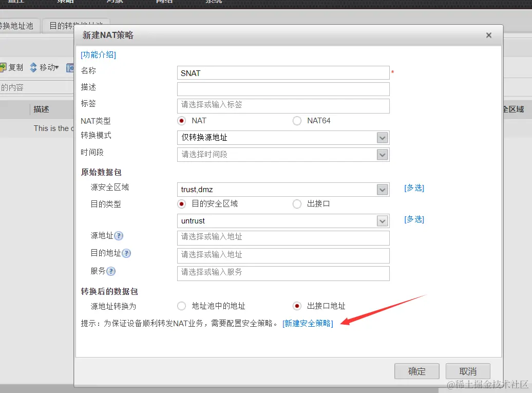Expand the untrust zone dropdown arrow
The width and height of the screenshot is (532, 393).
(x=383, y=221)
